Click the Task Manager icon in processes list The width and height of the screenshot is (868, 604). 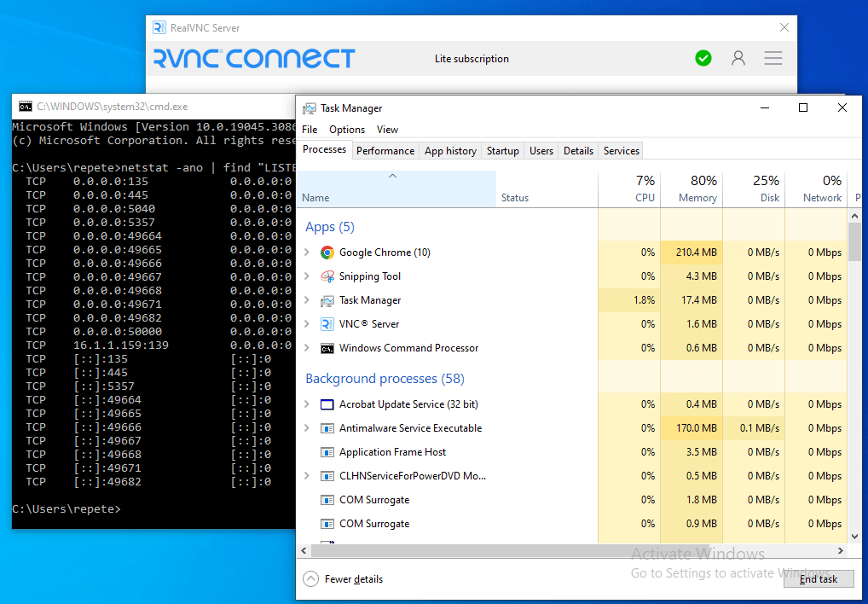(327, 299)
